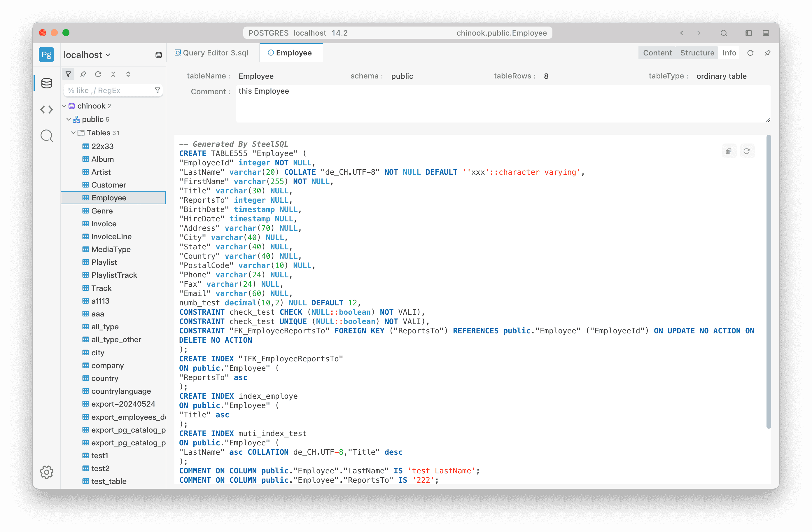Refresh the database tree
The width and height of the screenshot is (812, 532).
pyautogui.click(x=98, y=74)
